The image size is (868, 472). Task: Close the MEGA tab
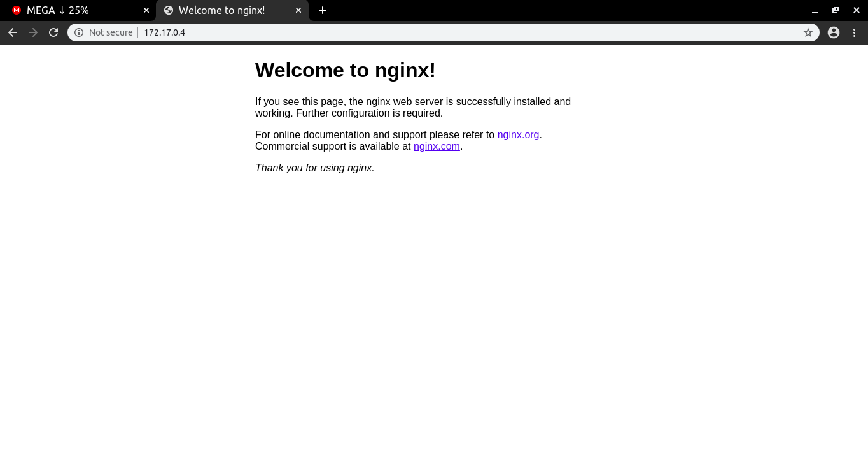[146, 10]
